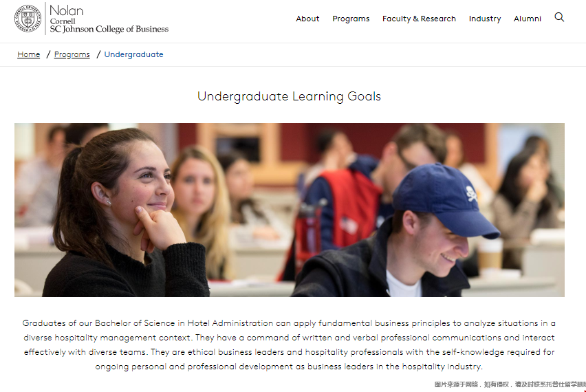Click the Cornell University seal logo

pos(28,19)
